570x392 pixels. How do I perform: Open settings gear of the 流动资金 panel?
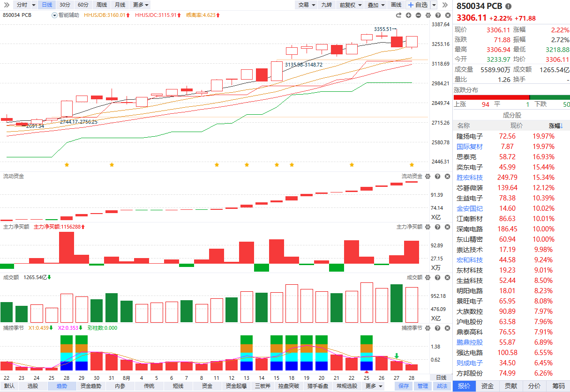[x=427, y=176]
